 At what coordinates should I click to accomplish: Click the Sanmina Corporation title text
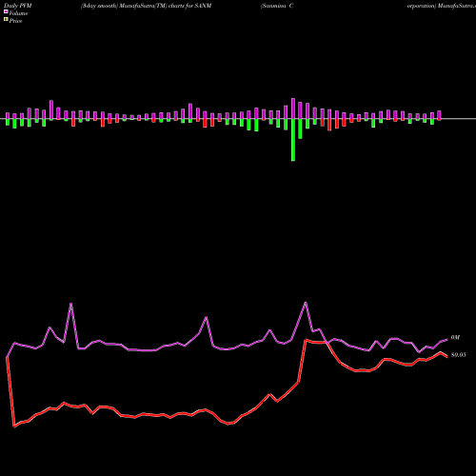277,6
